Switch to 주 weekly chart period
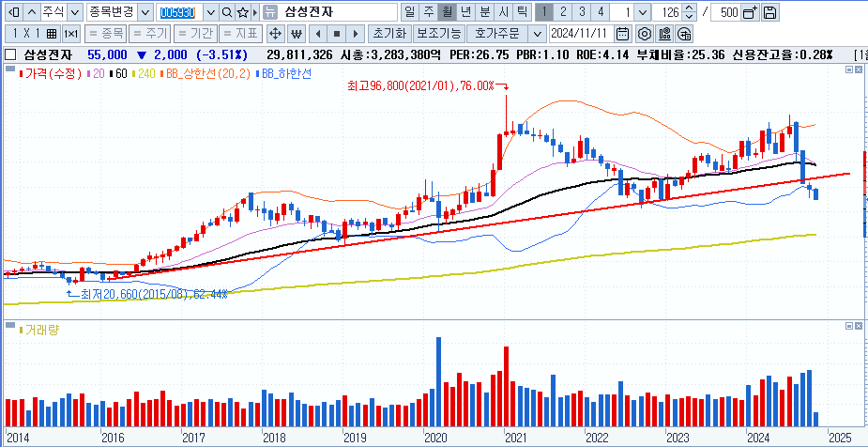 click(429, 11)
